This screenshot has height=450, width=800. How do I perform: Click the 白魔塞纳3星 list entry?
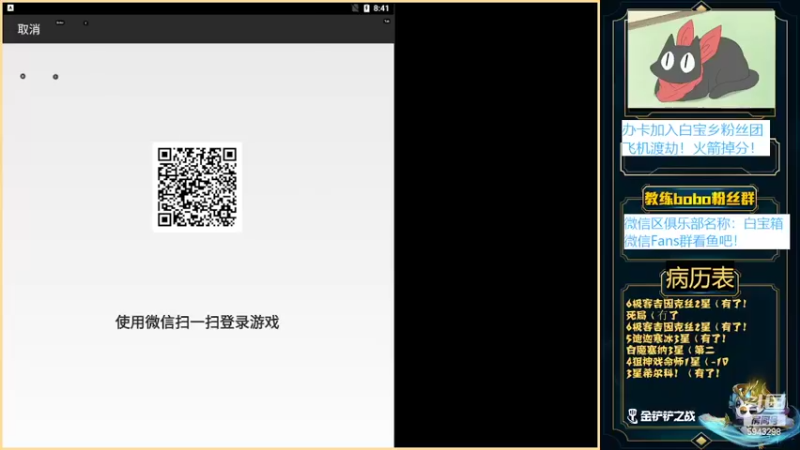(670, 351)
